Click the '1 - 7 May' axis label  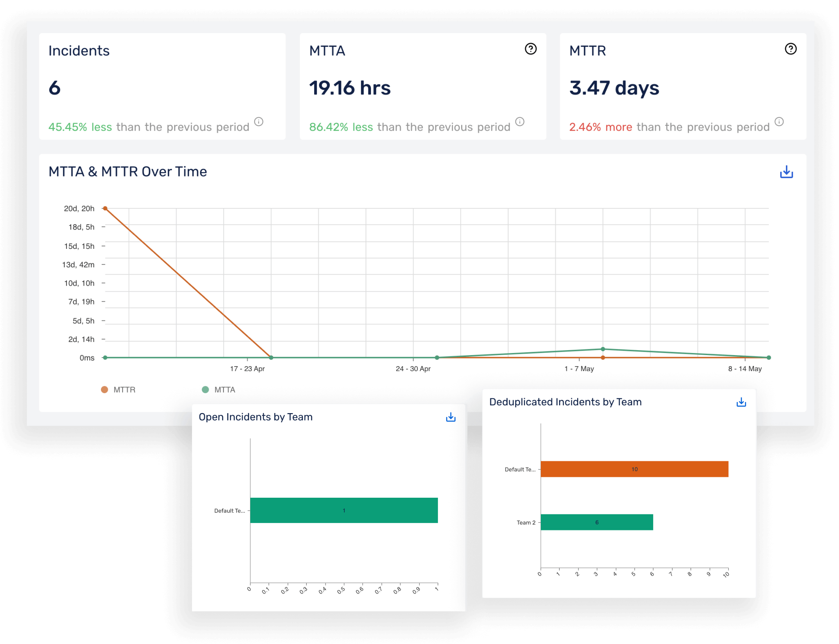pyautogui.click(x=579, y=369)
